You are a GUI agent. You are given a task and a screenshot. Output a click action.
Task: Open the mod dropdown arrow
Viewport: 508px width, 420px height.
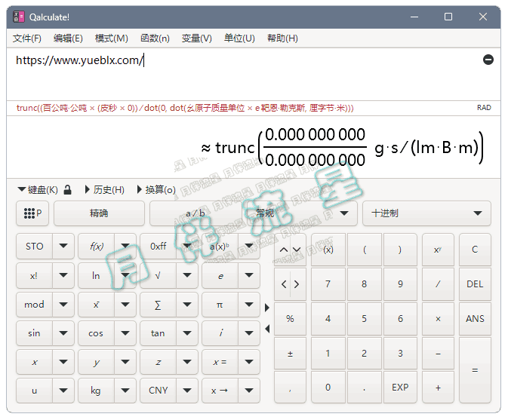coord(63,305)
